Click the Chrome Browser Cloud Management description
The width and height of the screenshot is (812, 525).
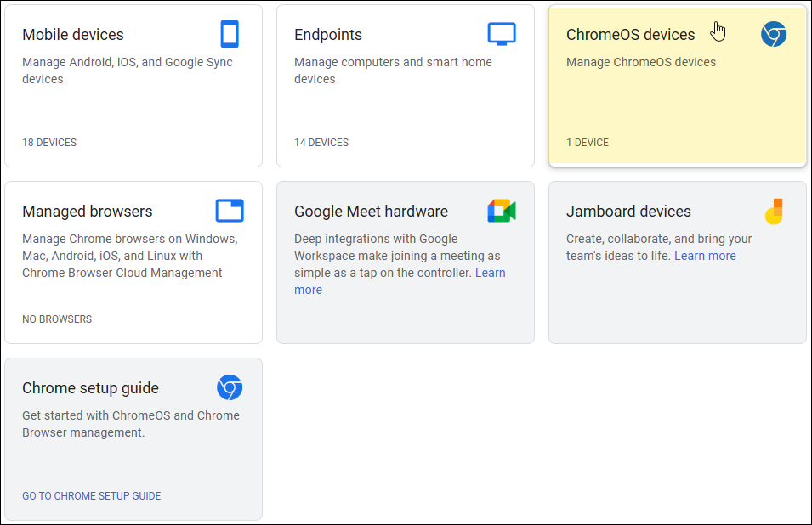tap(130, 256)
